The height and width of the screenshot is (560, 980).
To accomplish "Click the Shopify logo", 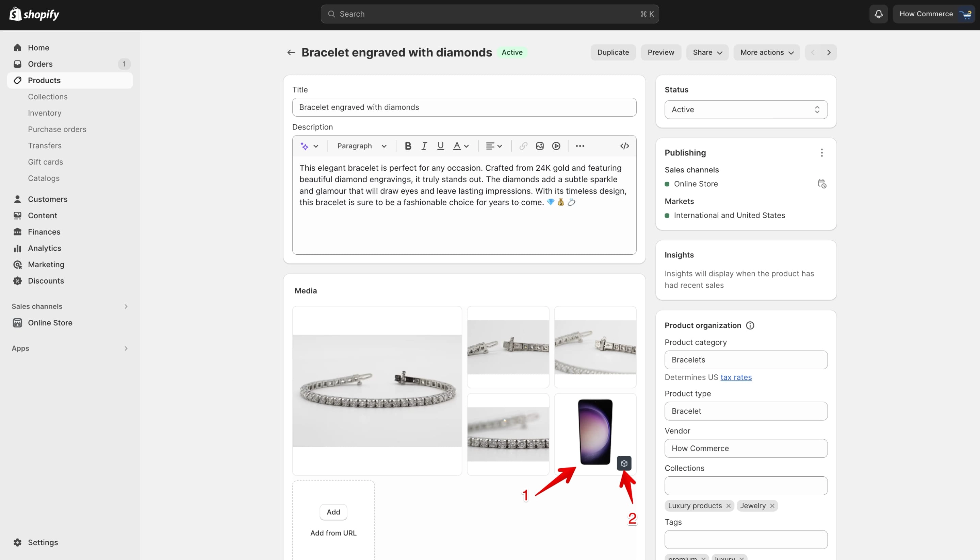I will click(x=34, y=14).
